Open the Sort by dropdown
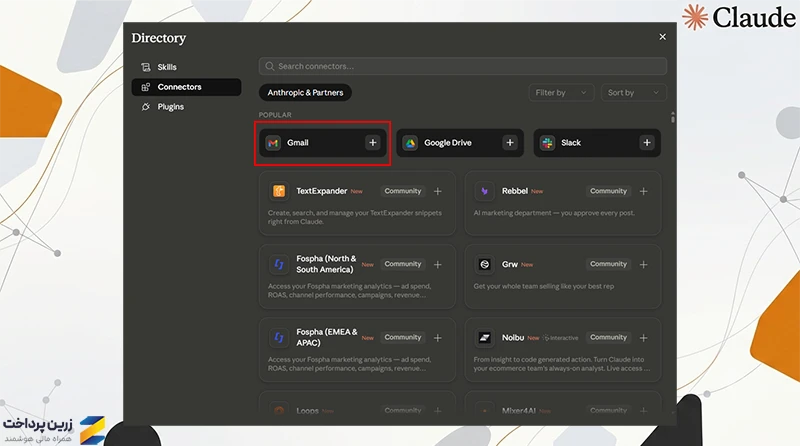Screen dimensions: 800x446 [633, 92]
